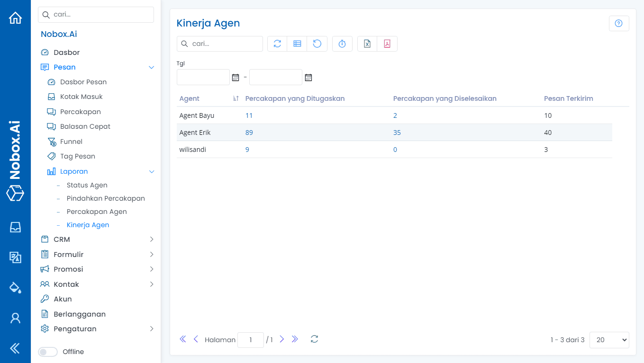Image resolution: width=644 pixels, height=363 pixels.
Task: Select the inbox icon in the left rail
Action: click(15, 227)
